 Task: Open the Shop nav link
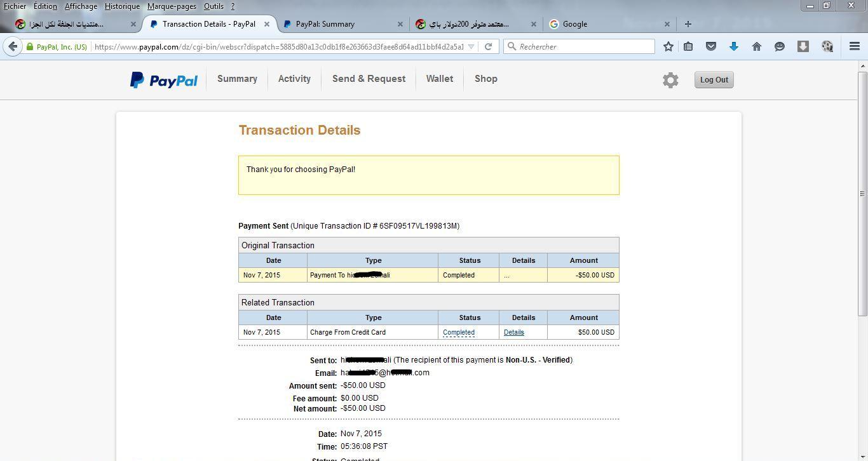(x=486, y=79)
